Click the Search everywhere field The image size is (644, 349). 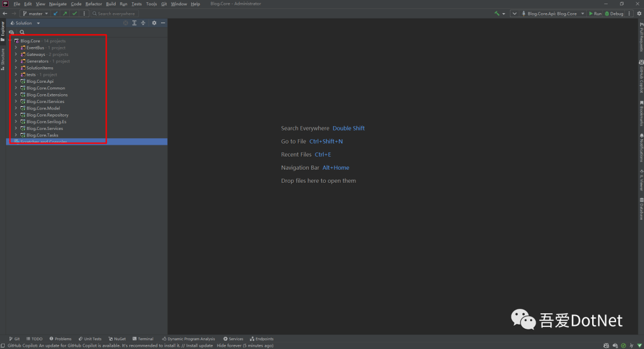pyautogui.click(x=114, y=14)
